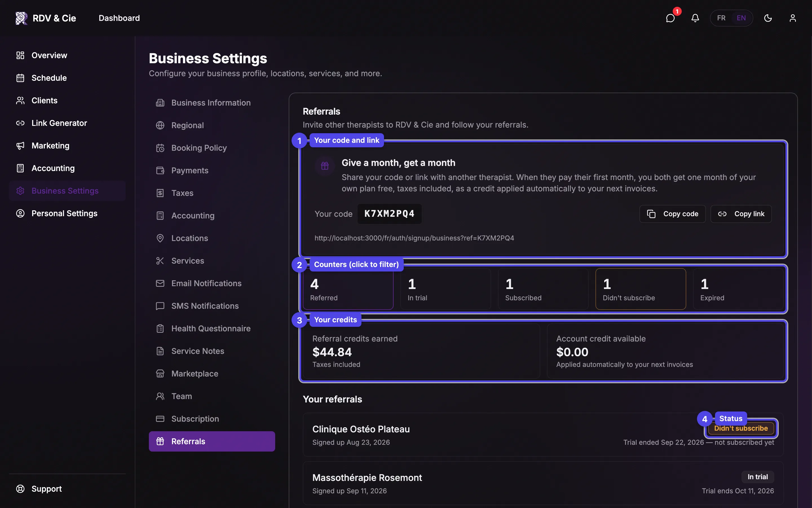Select the Business Information building icon
Image resolution: width=812 pixels, height=508 pixels.
click(x=160, y=102)
